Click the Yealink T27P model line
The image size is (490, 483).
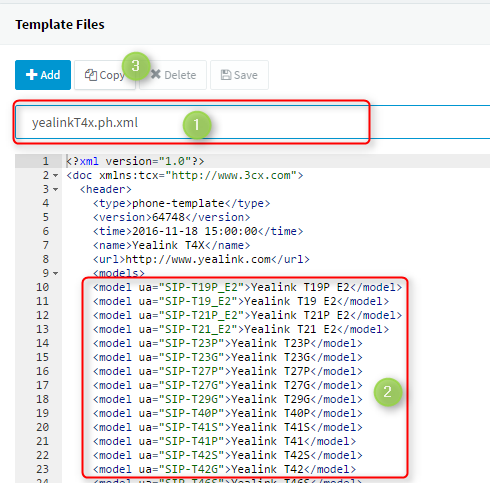228,371
